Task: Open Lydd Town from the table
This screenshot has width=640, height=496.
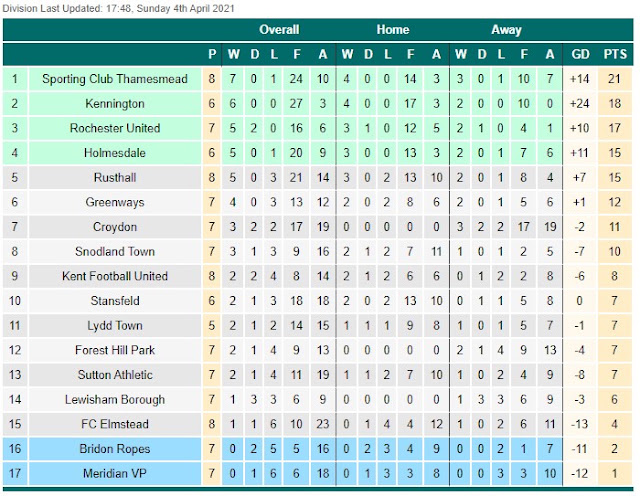Action: [115, 325]
